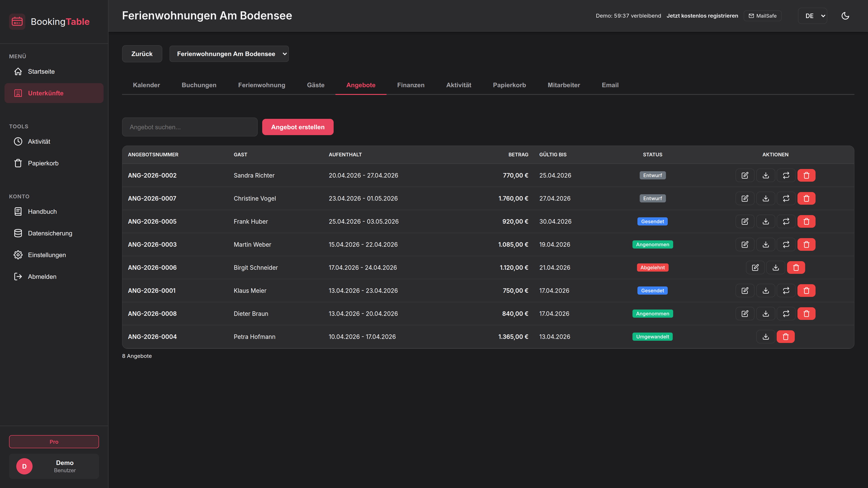Switch to the Kalender tab
This screenshot has width=868, height=488.
click(x=146, y=85)
